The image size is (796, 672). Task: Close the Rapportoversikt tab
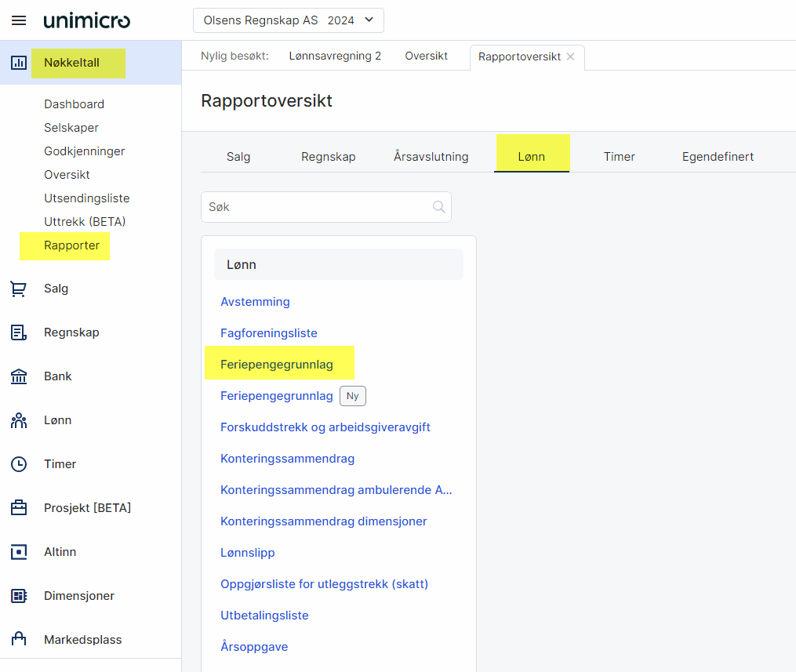[x=570, y=56]
